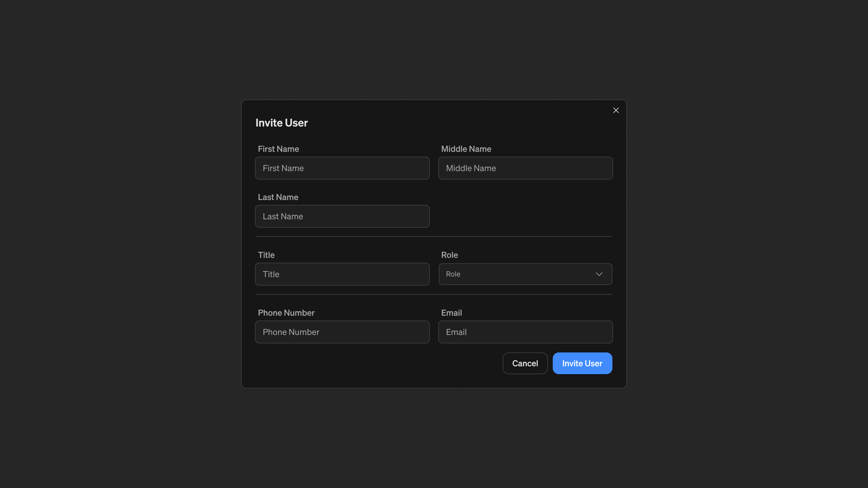Image resolution: width=868 pixels, height=488 pixels.
Task: Focus the Phone Number field
Action: click(x=342, y=332)
